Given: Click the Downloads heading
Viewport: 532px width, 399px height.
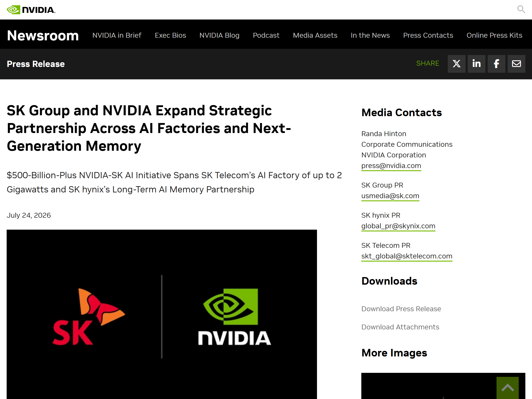Looking at the screenshot, I should pos(389,281).
